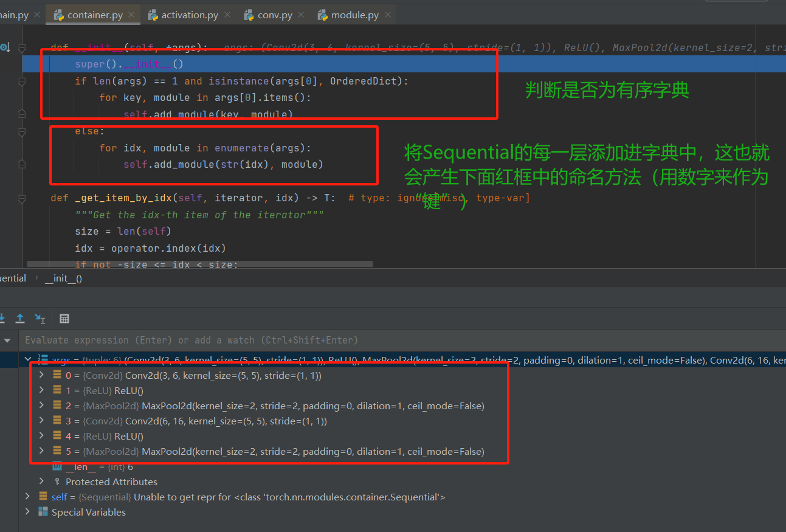This screenshot has width=786, height=532.
Task: Click the debugger Step Into My Code button
Action: tap(2, 318)
